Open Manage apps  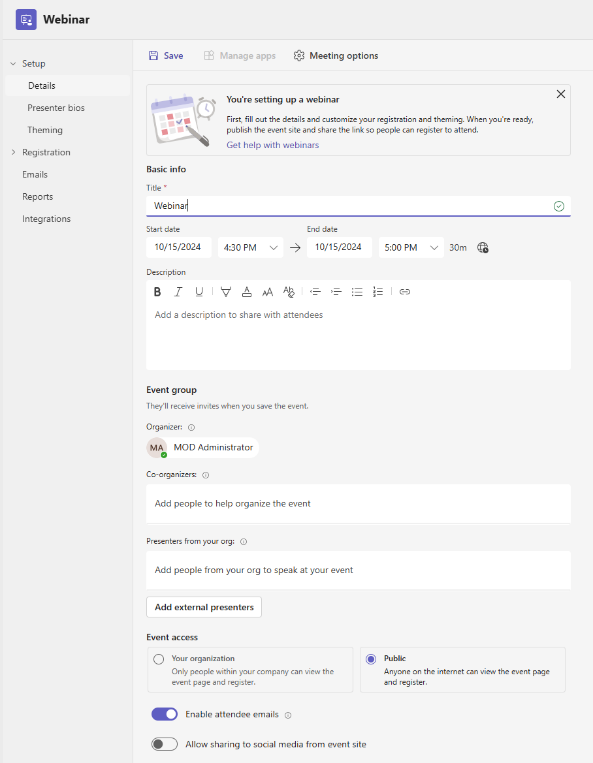239,55
